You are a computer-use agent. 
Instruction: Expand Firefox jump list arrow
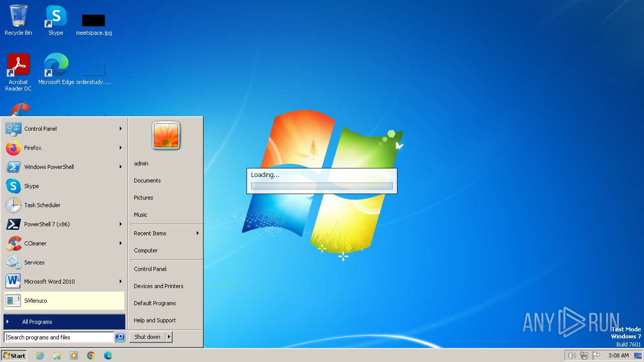pos(121,148)
